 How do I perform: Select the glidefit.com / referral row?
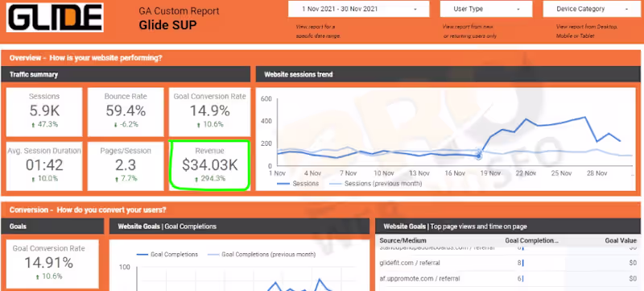tap(508, 263)
